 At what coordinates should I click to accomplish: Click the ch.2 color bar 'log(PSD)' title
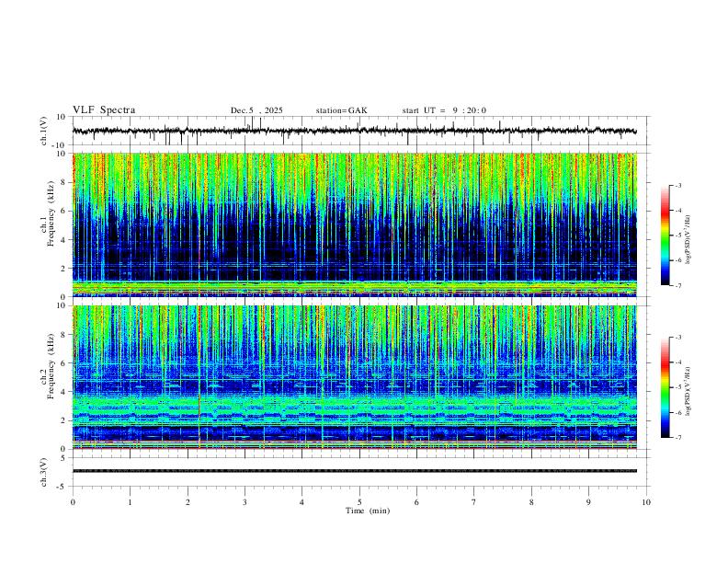coord(688,391)
